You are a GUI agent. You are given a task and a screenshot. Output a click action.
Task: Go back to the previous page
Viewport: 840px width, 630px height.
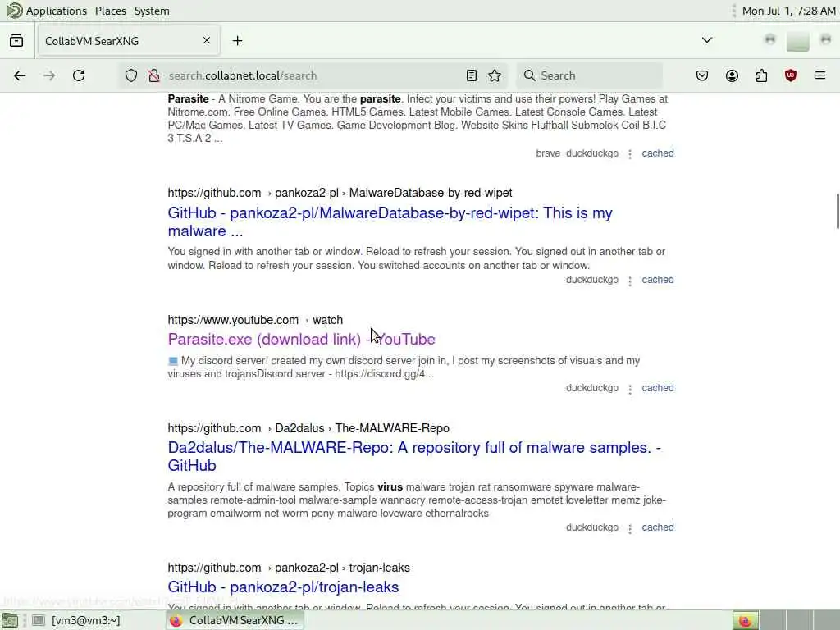click(x=20, y=75)
